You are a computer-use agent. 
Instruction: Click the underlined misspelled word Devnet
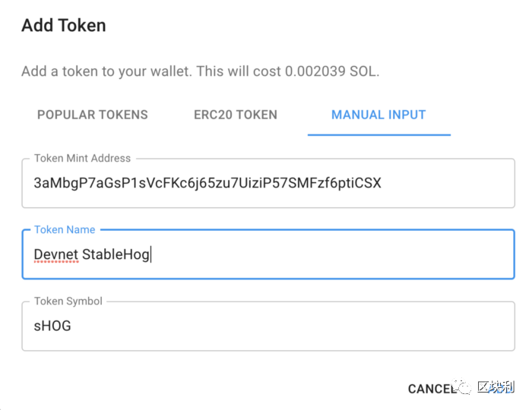coord(56,254)
